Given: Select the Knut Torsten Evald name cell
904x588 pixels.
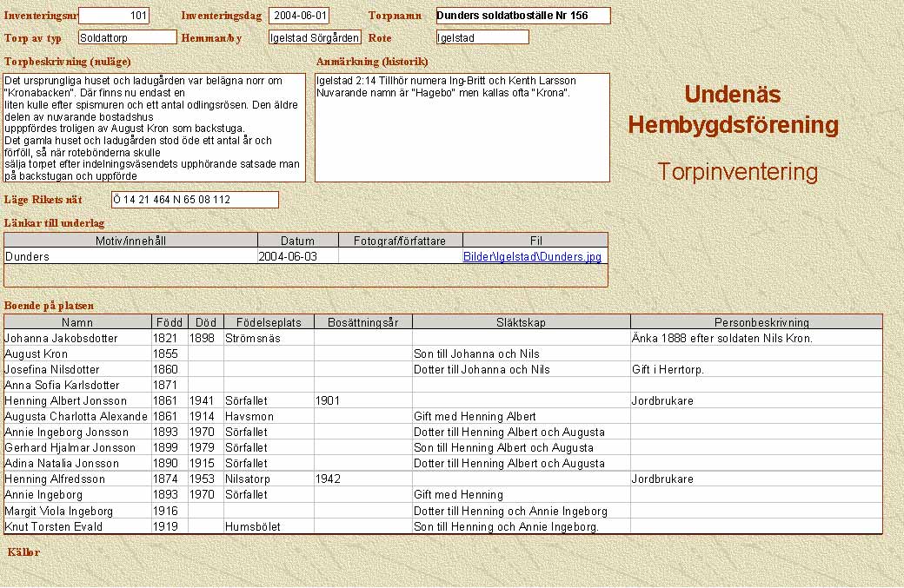Looking at the screenshot, I should point(77,526).
